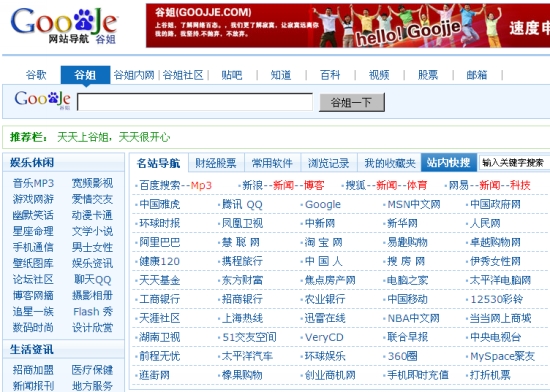Open the 中央电视台 link
The image size is (550, 392).
point(495,337)
